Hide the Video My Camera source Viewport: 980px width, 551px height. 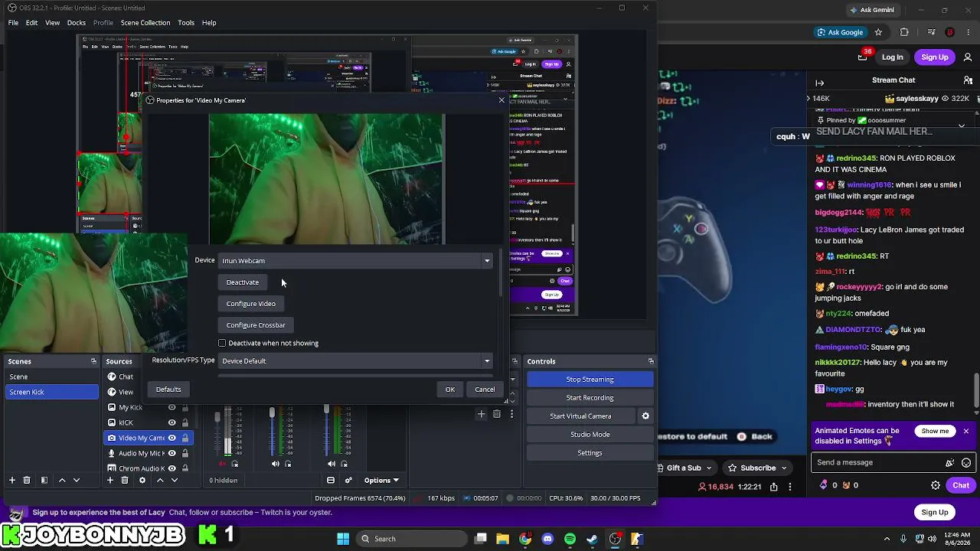[172, 438]
